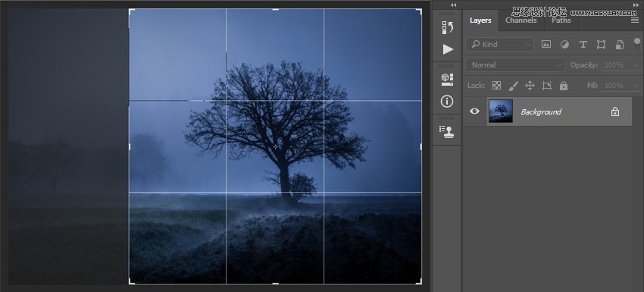
Task: Open the Normal blend mode dropdown
Action: 515,65
